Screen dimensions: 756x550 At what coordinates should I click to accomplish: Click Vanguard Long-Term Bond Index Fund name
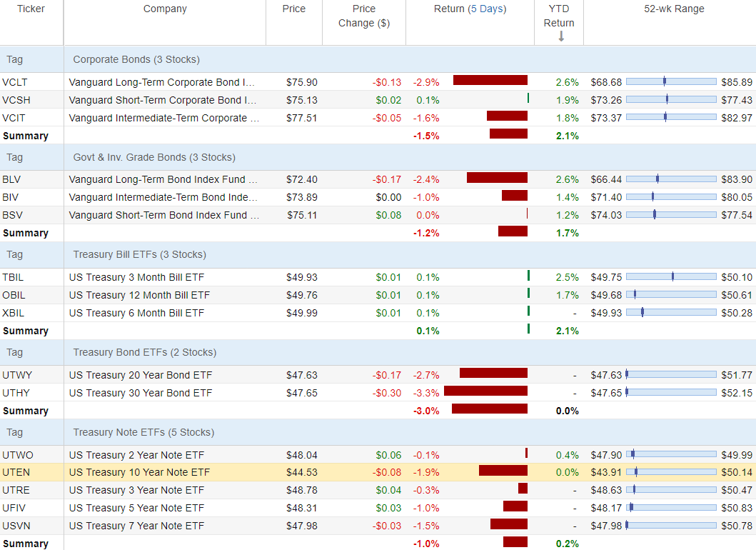tap(163, 179)
